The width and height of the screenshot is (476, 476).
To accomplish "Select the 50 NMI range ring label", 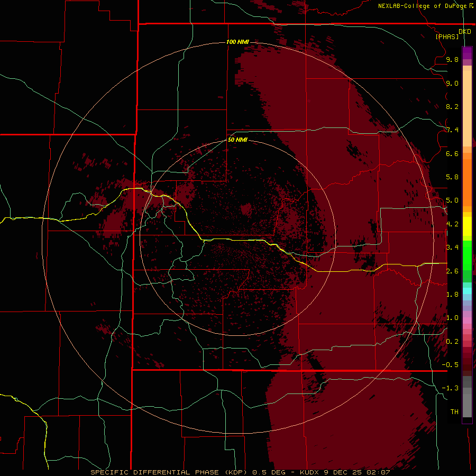I will point(237,140).
